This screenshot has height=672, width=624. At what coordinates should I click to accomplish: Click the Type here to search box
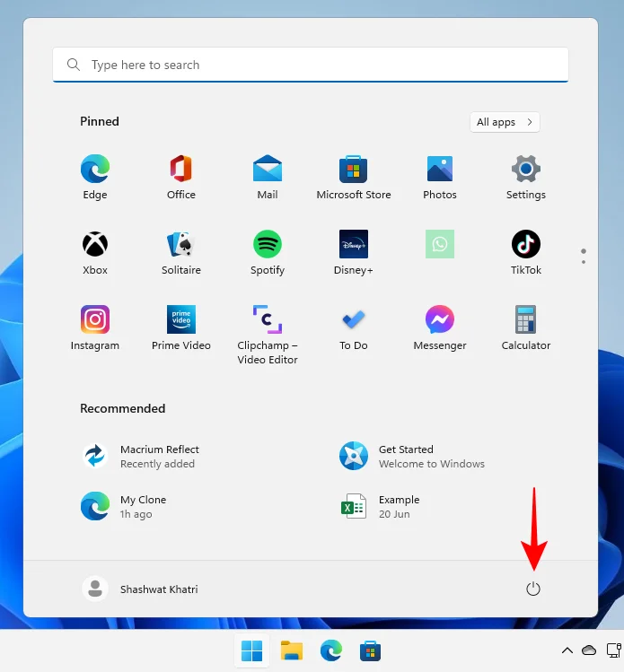tap(311, 65)
